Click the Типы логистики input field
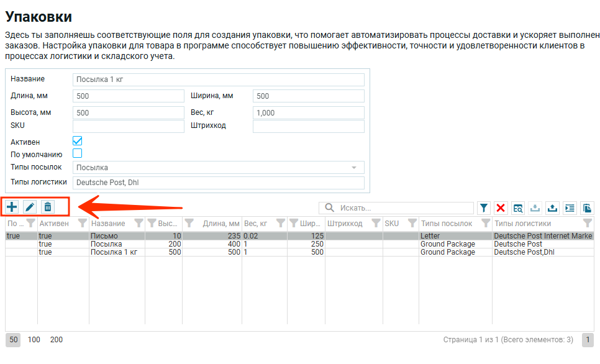 tap(218, 183)
